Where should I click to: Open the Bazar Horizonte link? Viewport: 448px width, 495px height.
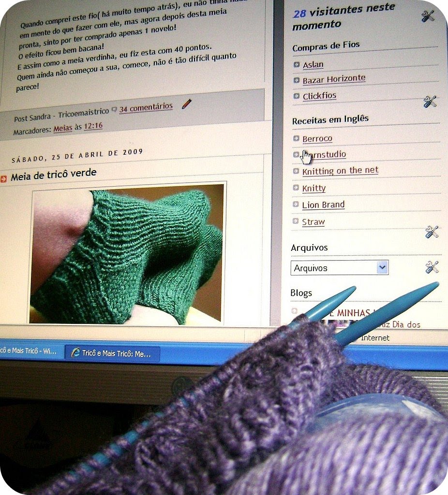click(x=334, y=79)
